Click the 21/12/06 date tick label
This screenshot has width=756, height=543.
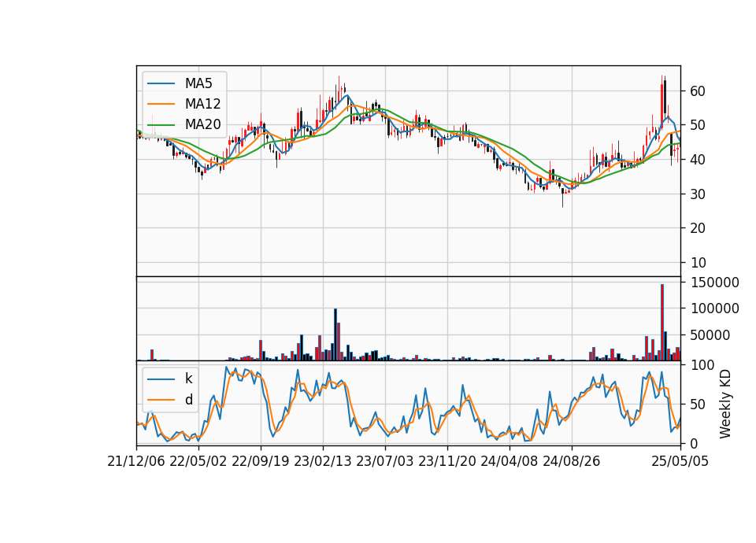pyautogui.click(x=136, y=462)
